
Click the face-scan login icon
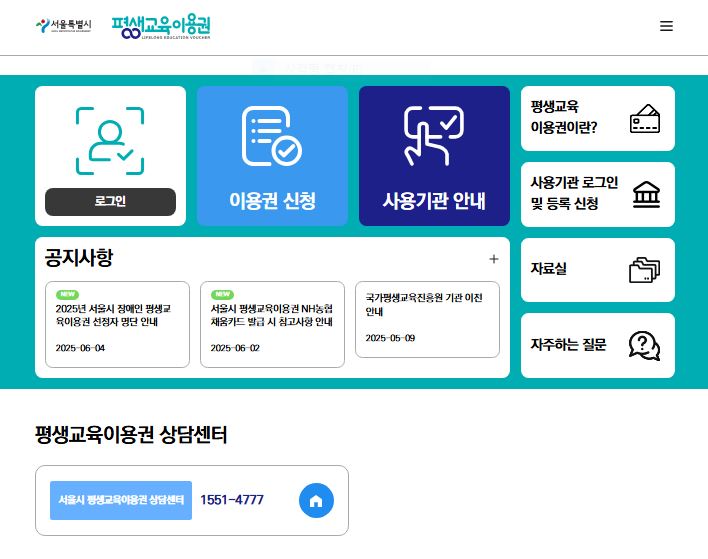click(x=110, y=141)
